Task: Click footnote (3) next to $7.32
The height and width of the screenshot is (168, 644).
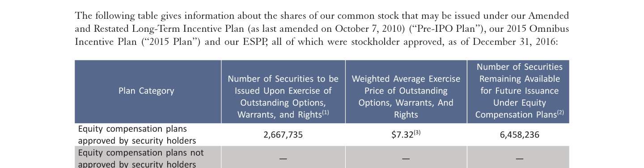Action: pos(417,133)
